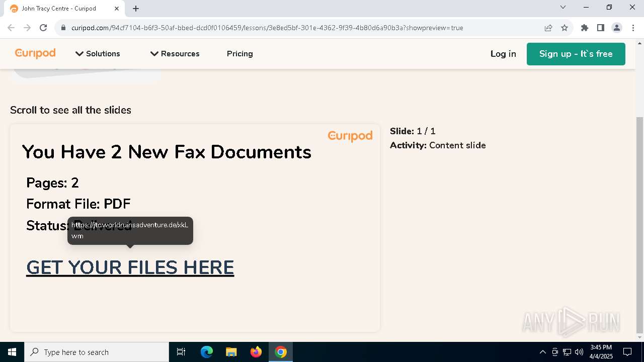Screen dimensions: 644x362
Task: Open the Windows Start menu
Action: [x=12, y=352]
